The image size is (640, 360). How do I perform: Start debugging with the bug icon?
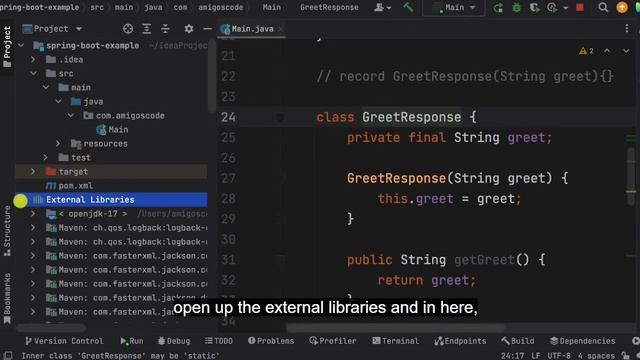coord(516,8)
